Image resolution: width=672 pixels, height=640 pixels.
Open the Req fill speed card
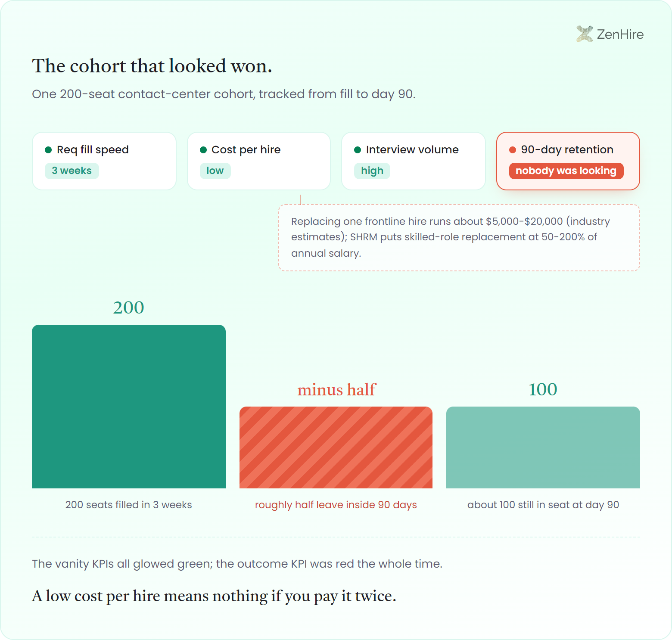coord(104,161)
